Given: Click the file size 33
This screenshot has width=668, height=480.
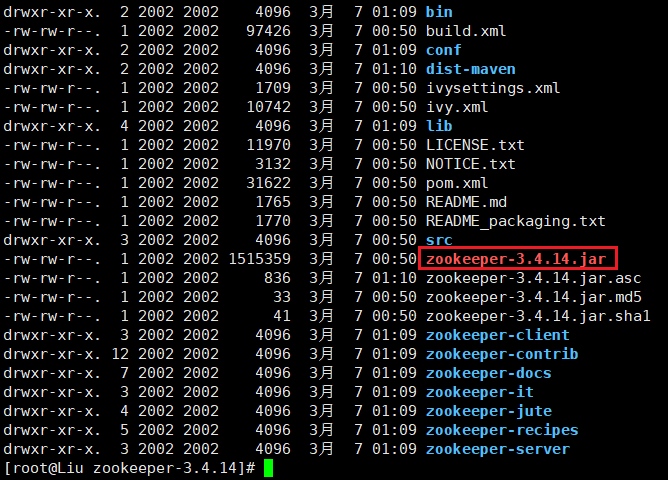Looking at the screenshot, I should [x=282, y=297].
